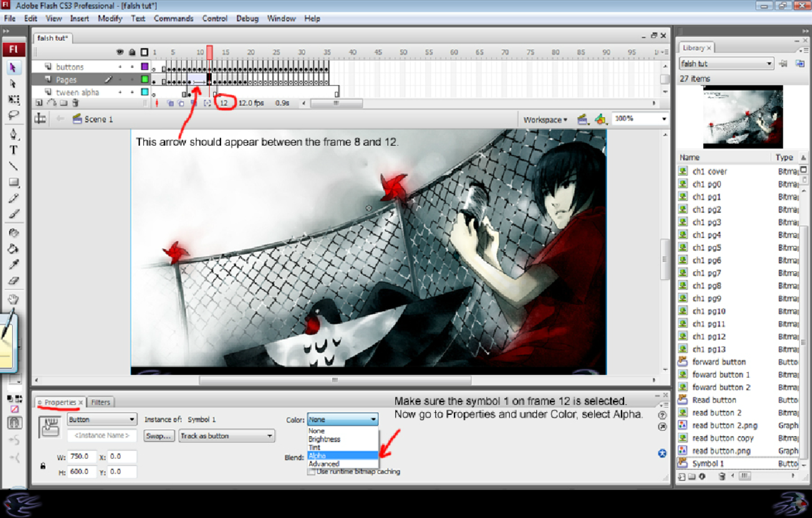Select the Pencil tool

(13, 198)
